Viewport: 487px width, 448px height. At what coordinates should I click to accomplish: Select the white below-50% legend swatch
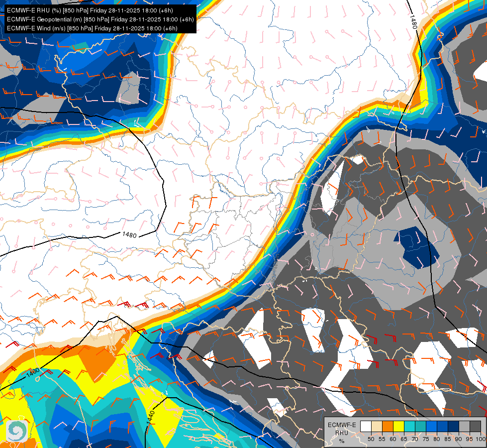(x=366, y=426)
